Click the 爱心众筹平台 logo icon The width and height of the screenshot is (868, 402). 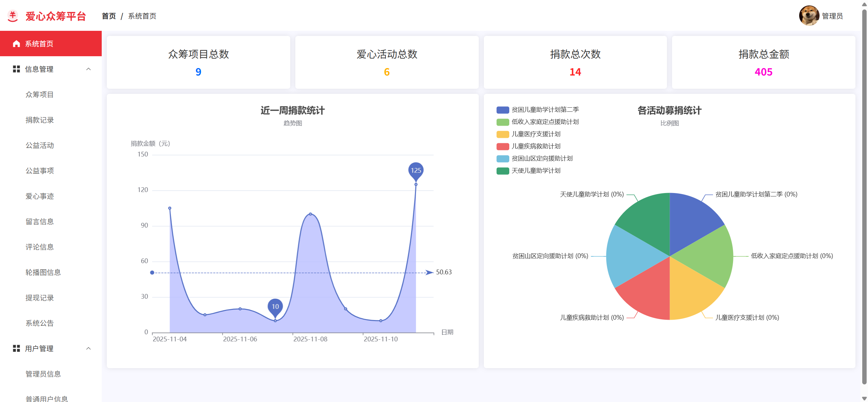tap(13, 16)
